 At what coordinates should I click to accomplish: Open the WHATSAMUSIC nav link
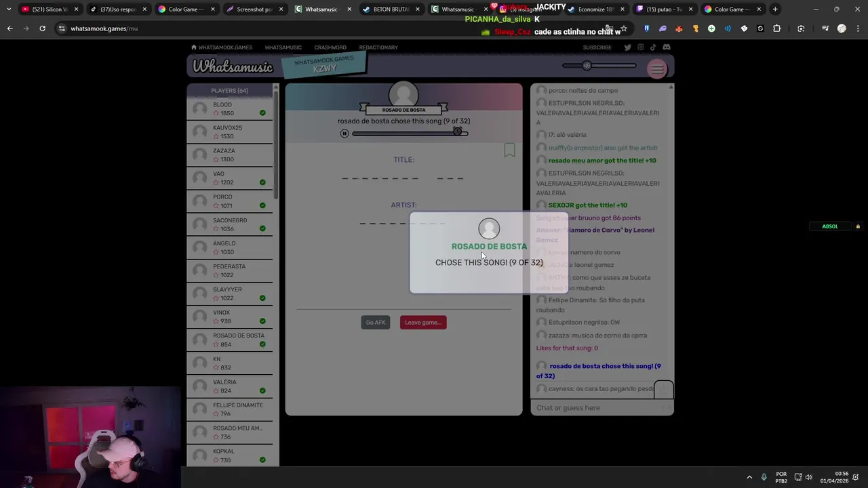click(x=283, y=47)
